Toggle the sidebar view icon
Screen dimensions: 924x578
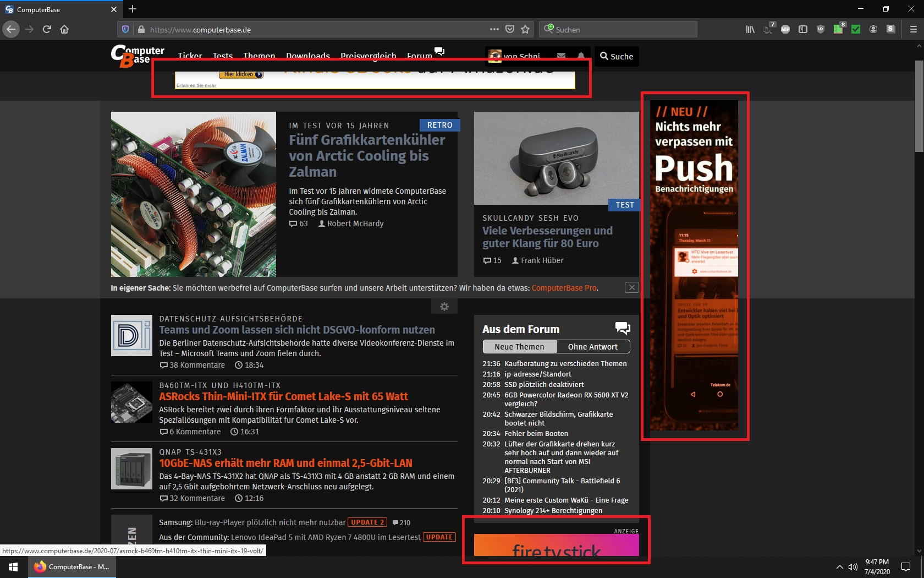(x=803, y=29)
